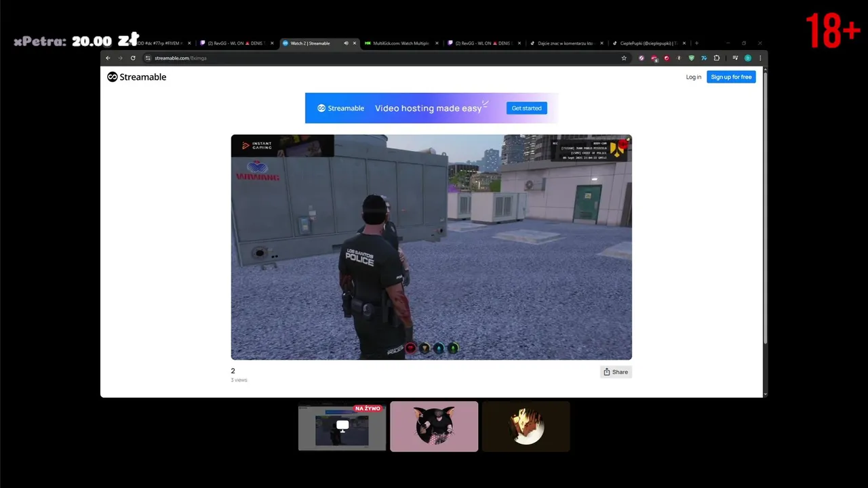Go forward with the browser forward arrow
Image resolution: width=868 pixels, height=488 pixels.
120,58
